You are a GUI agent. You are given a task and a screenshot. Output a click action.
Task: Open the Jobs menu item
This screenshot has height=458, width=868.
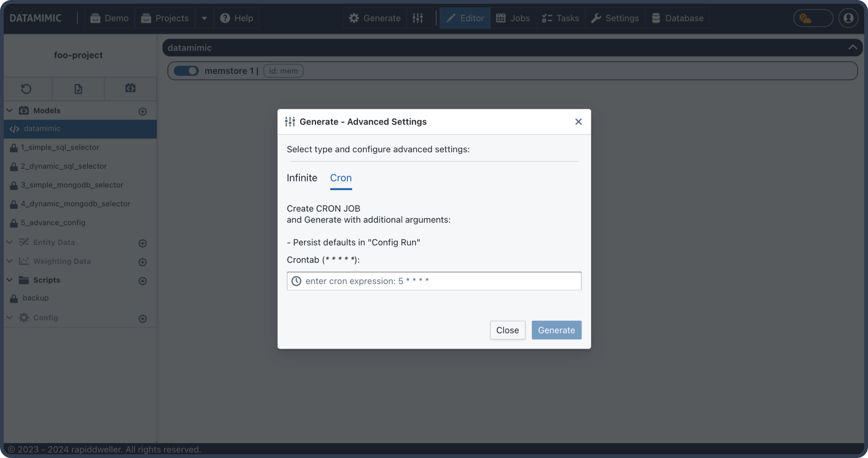[x=513, y=18]
